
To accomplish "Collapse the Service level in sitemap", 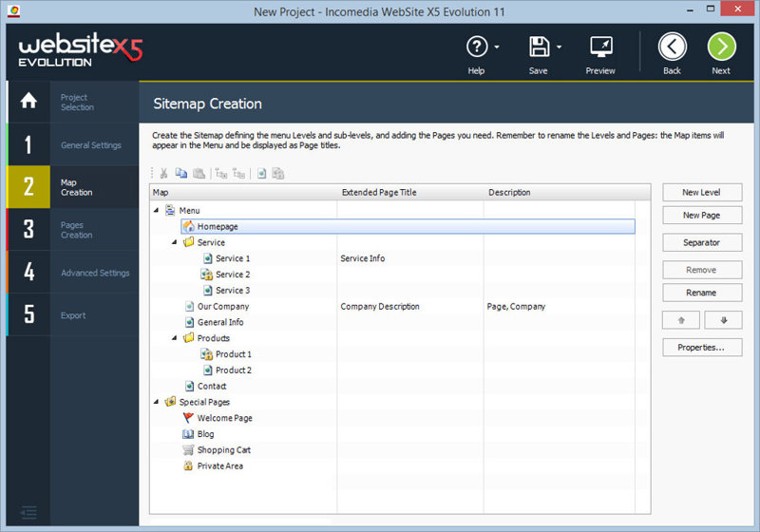I will click(x=175, y=242).
